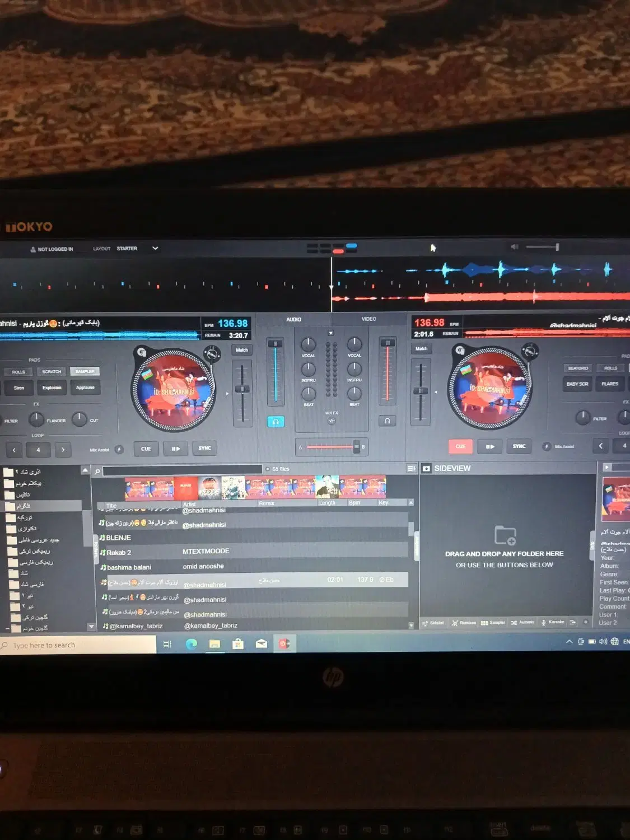Viewport: 630px width, 840px height.
Task: Trigger the Siren sample pad
Action: [19, 388]
